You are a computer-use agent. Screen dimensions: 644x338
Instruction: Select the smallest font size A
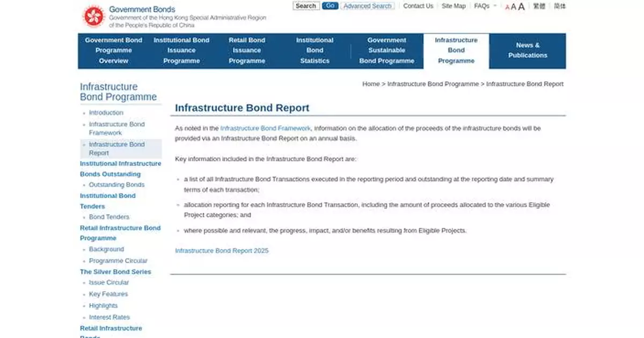(x=507, y=6)
